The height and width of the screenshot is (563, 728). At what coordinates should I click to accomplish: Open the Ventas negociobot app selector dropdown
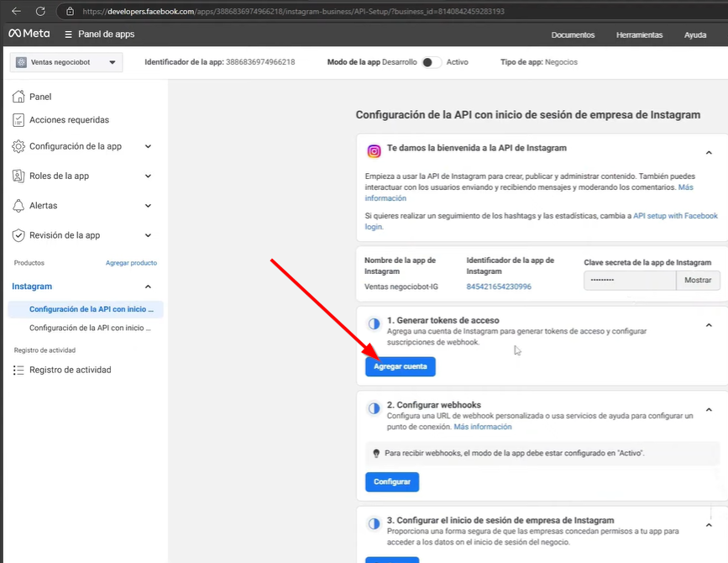(x=66, y=62)
